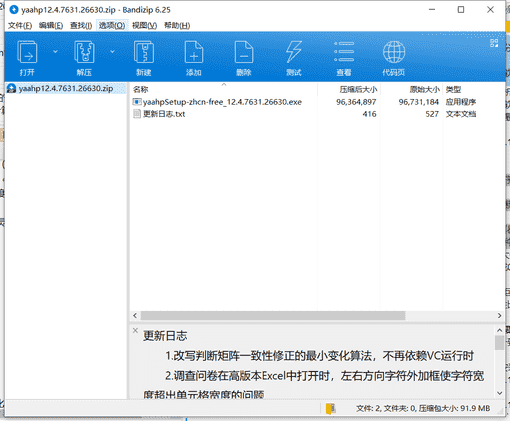
Task: Click the file list horizontal scrollbar thumb
Action: pyautogui.click(x=273, y=315)
